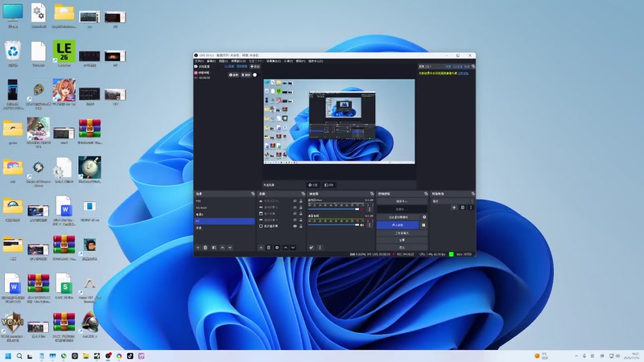
Task: Mute the Desktop Audio channel speaker
Action: tap(361, 225)
